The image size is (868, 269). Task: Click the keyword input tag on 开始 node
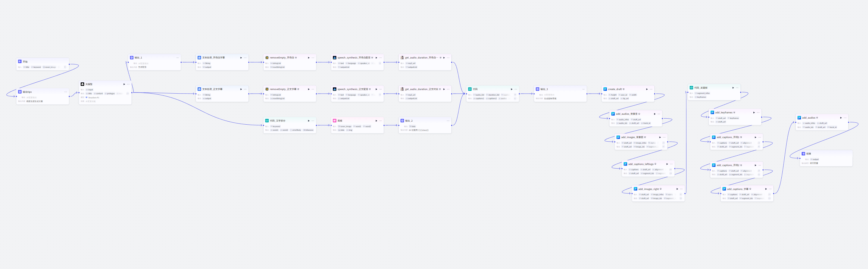36,67
